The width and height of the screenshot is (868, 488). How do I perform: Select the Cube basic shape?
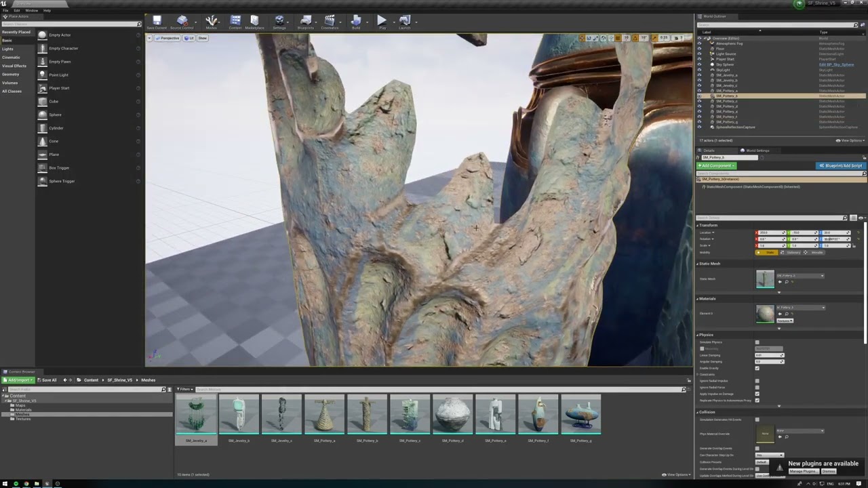pyautogui.click(x=89, y=102)
